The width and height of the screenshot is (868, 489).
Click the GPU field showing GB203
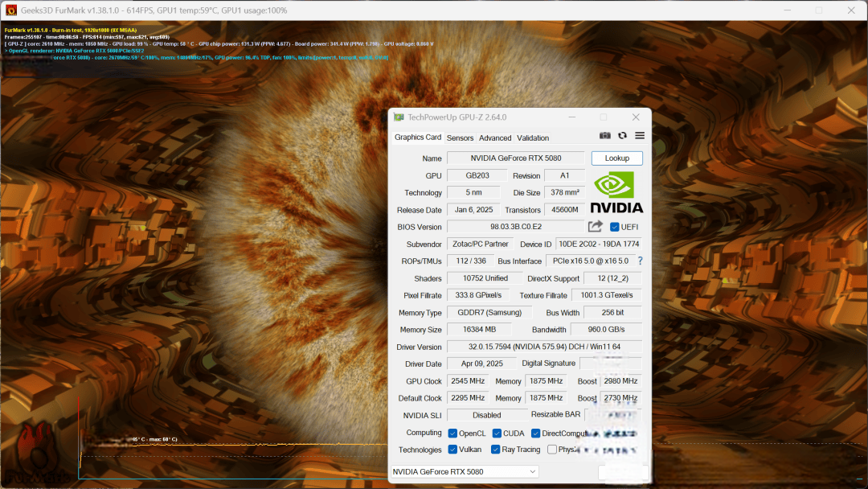coord(477,175)
